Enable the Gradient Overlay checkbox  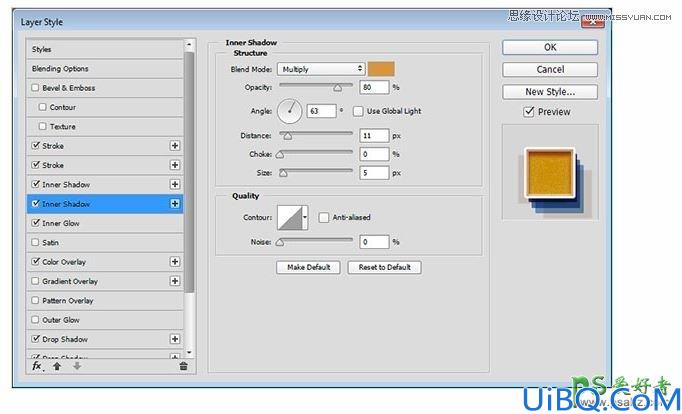(x=35, y=281)
